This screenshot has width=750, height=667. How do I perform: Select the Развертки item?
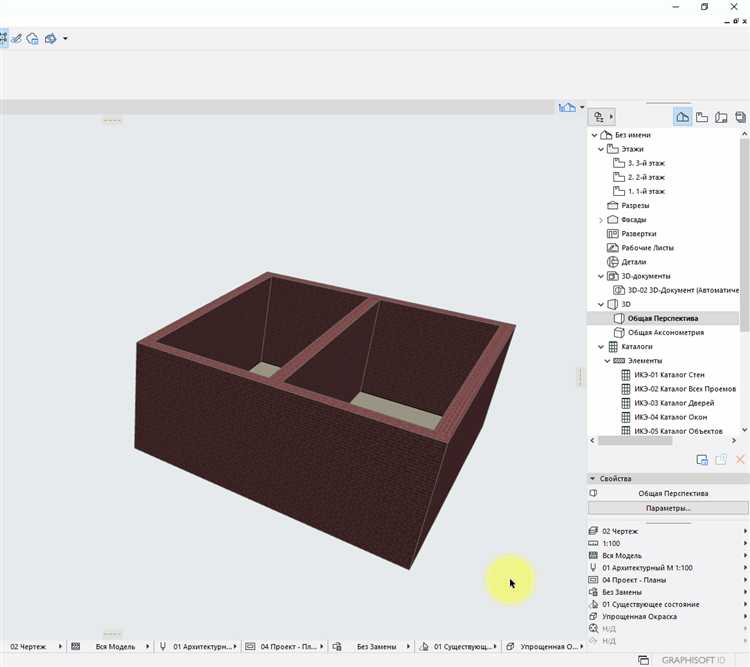pyautogui.click(x=638, y=234)
